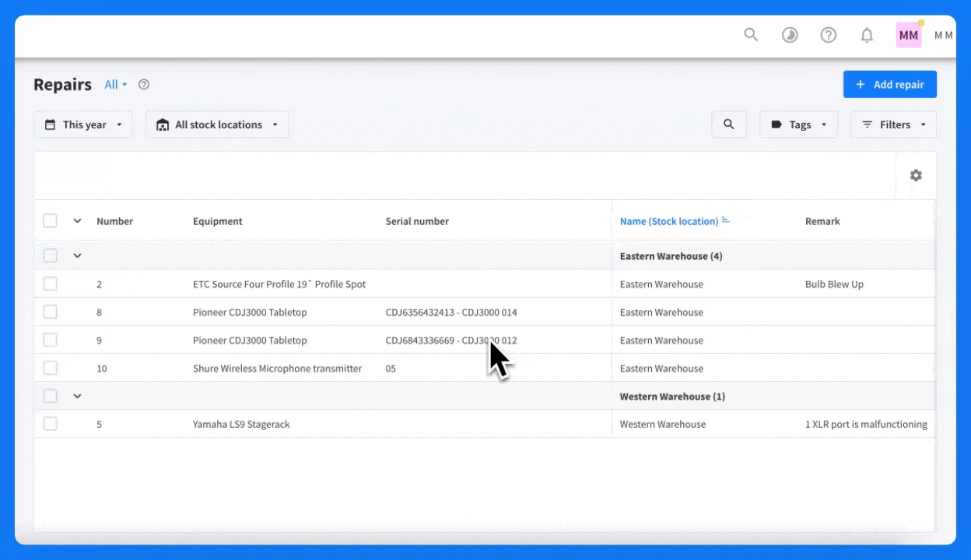Image resolution: width=971 pixels, height=560 pixels.
Task: Click Pioneer CDJ3000 Tabletop in row 9
Action: (x=250, y=341)
